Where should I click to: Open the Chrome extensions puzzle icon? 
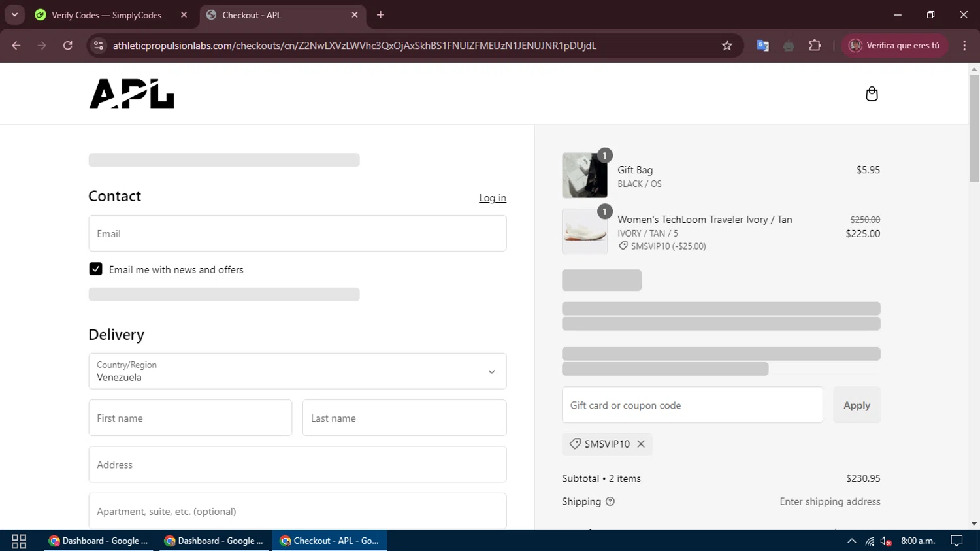(815, 45)
